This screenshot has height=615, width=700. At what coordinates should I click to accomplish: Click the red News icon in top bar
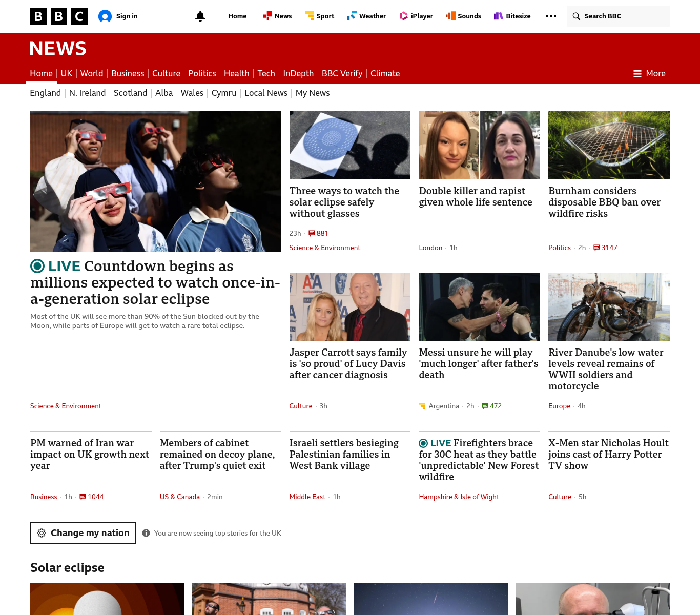tap(267, 16)
